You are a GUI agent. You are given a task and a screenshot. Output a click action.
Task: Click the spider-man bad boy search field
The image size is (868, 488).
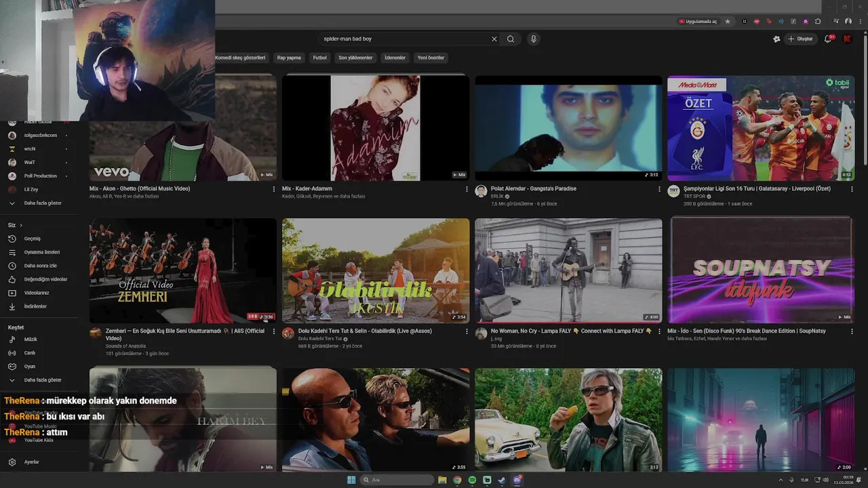pyautogui.click(x=403, y=39)
